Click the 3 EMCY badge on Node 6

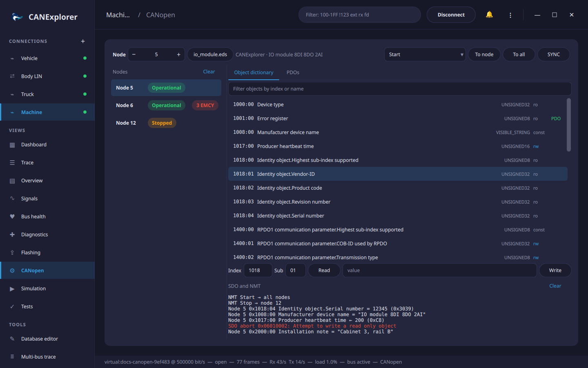(x=205, y=105)
